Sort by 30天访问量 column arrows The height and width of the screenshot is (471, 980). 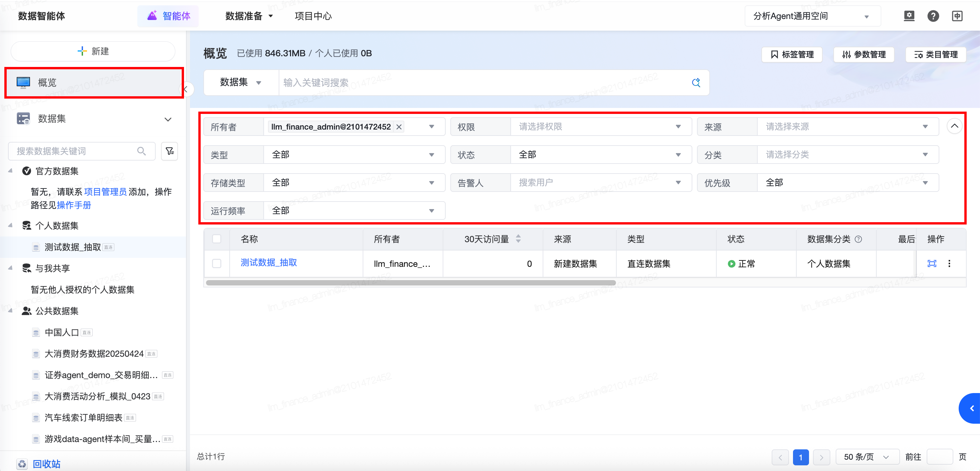518,239
